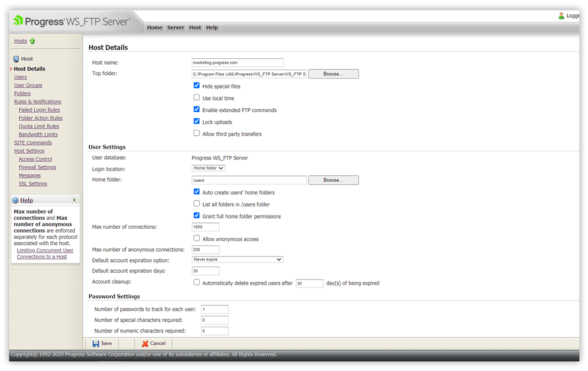Viewport: 588px width, 371px height.
Task: Click the blue Help question mark icon
Action: point(16,200)
